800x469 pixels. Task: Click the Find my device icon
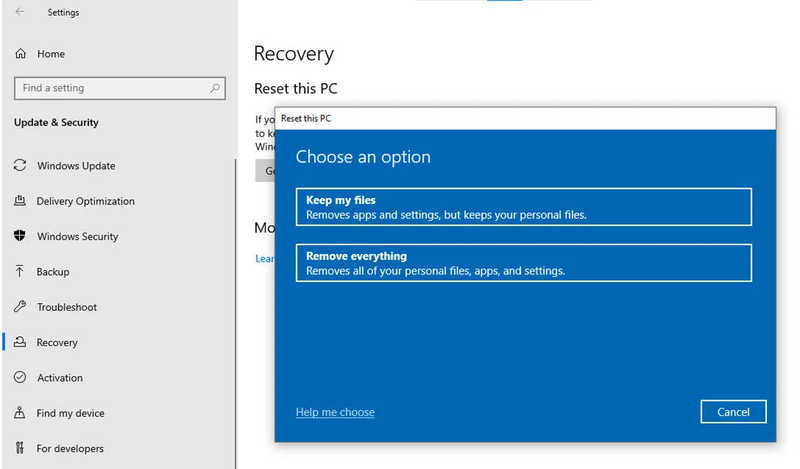tap(20, 412)
